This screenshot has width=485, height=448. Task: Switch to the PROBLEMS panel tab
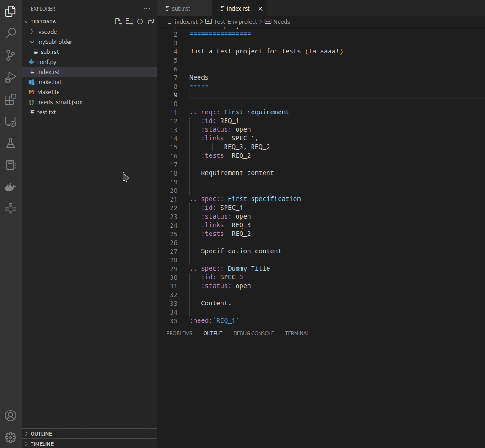point(179,333)
